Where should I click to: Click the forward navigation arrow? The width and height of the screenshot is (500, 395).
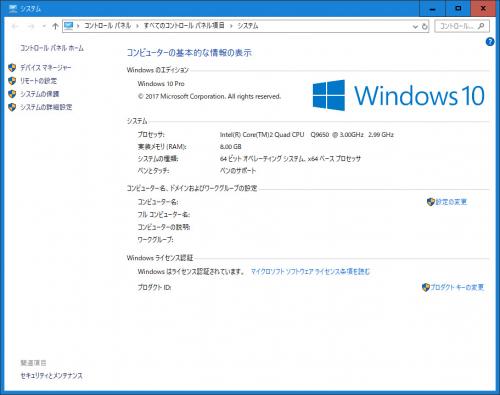coord(31,26)
